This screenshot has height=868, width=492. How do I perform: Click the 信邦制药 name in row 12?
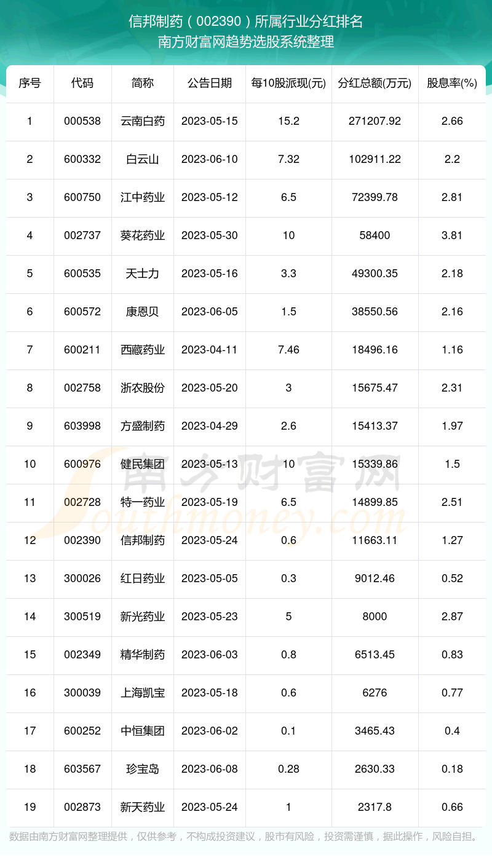143,540
